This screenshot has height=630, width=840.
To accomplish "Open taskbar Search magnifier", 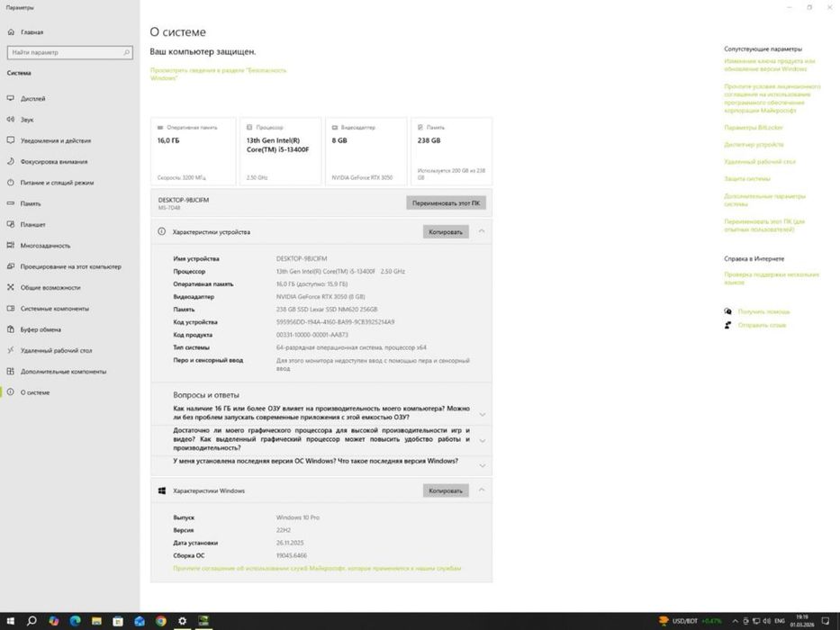I will point(32,621).
